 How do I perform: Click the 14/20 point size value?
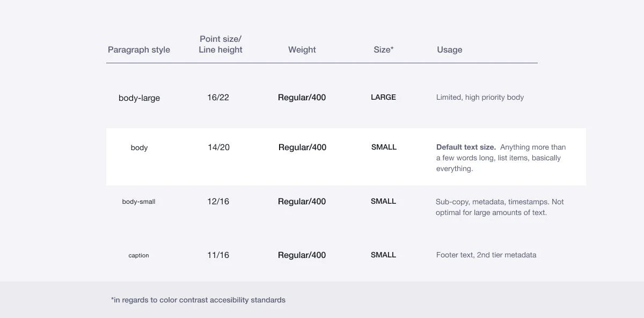218,147
